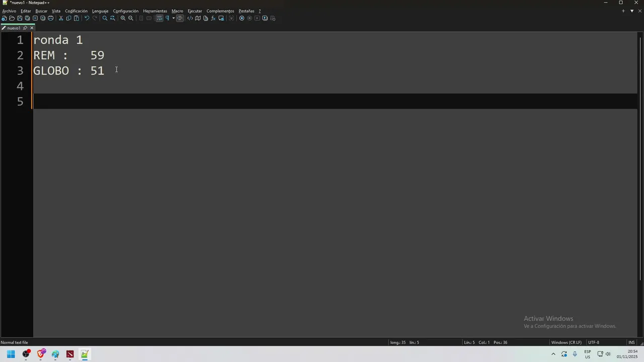Toggle synchronized horizontal scrolling icon

149,18
